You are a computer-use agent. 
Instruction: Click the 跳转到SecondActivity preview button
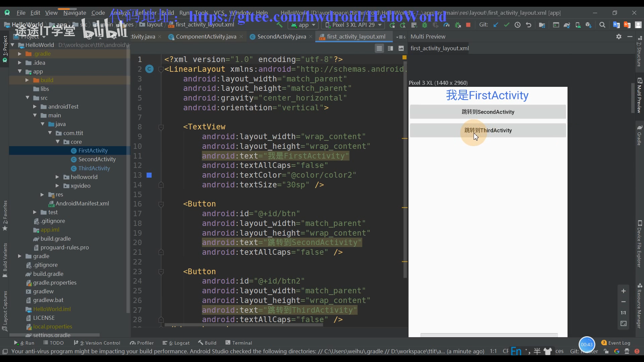click(488, 112)
